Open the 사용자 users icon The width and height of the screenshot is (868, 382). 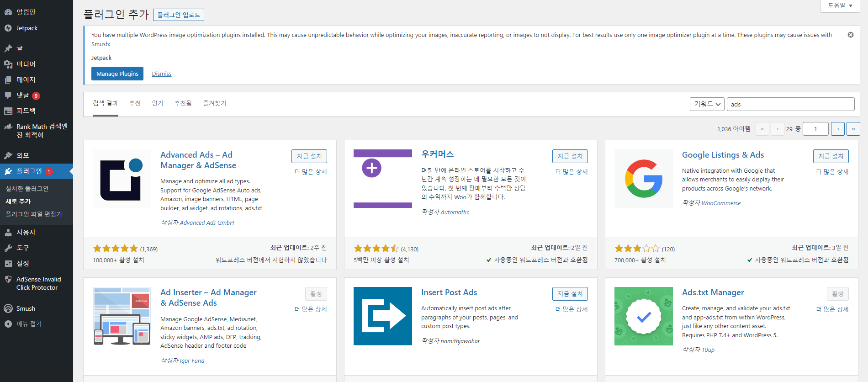[x=8, y=232]
